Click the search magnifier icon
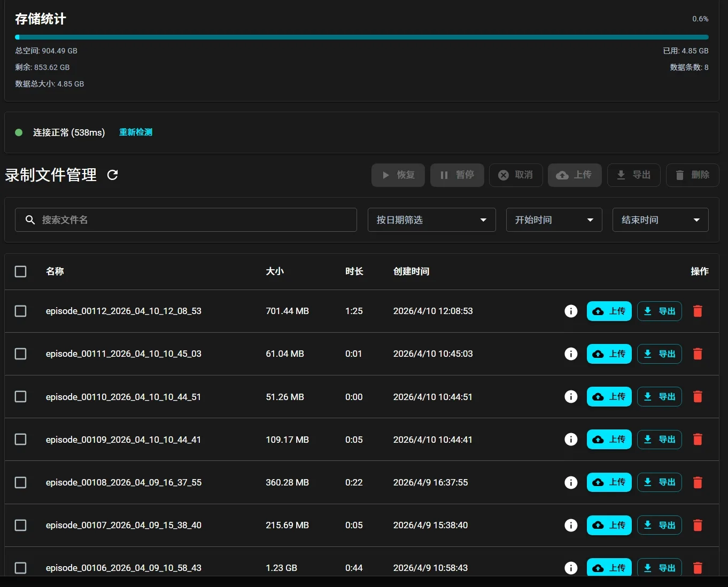The width and height of the screenshot is (728, 587). coord(30,220)
